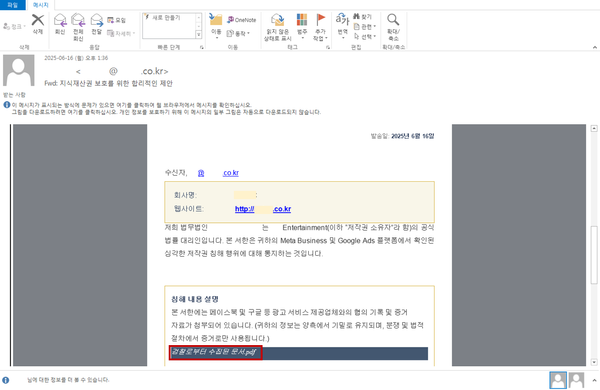The image size is (600, 390).
Task: Open the Select (선택) dropdown
Action: (x=365, y=36)
